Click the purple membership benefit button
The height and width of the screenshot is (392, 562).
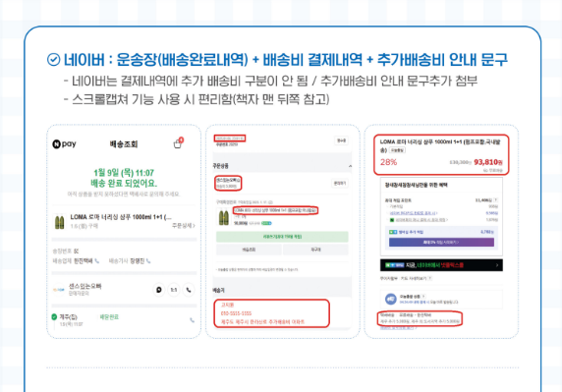click(x=441, y=243)
